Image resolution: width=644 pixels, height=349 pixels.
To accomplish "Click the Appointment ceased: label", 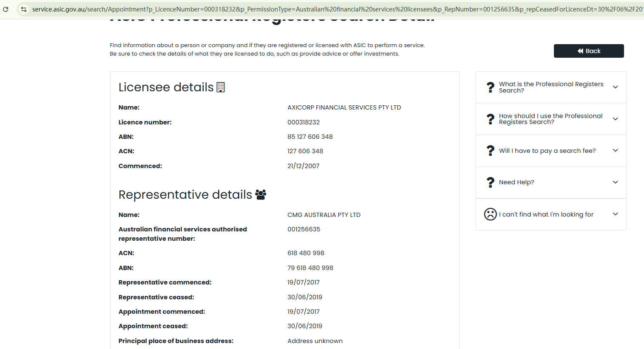I will (x=153, y=326).
